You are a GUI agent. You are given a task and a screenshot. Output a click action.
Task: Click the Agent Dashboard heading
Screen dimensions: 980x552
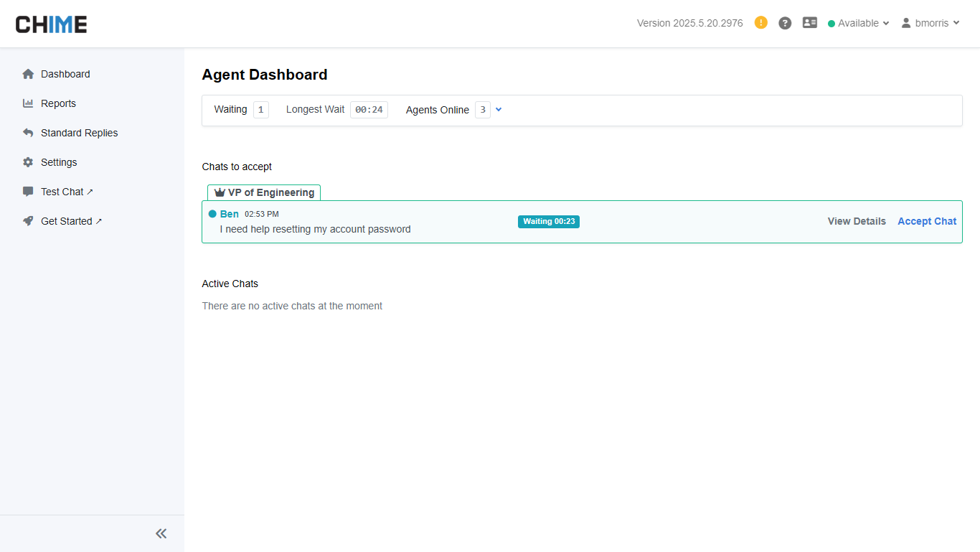(265, 75)
